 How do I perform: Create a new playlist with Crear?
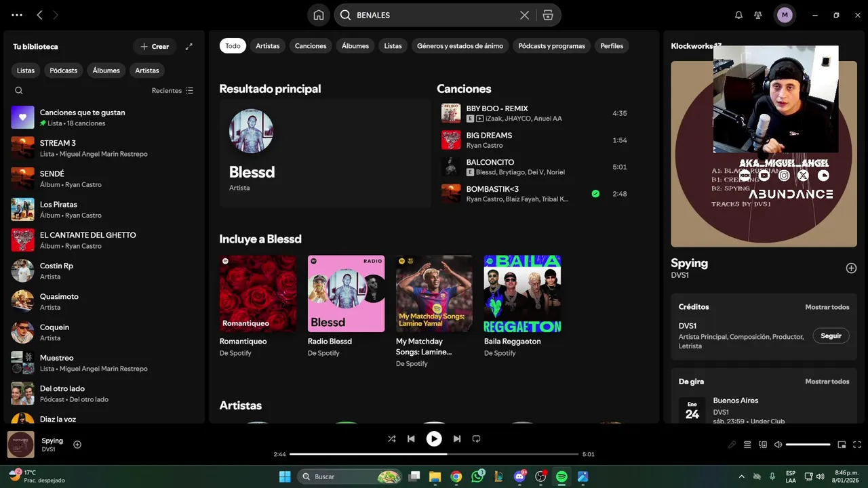[x=155, y=47]
